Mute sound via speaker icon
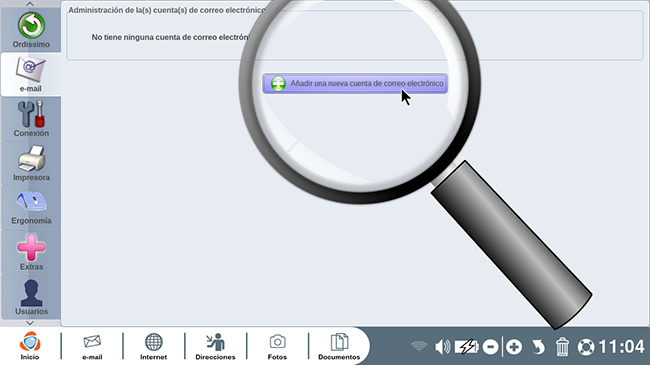Image resolution: width=650 pixels, height=365 pixels. click(442, 347)
